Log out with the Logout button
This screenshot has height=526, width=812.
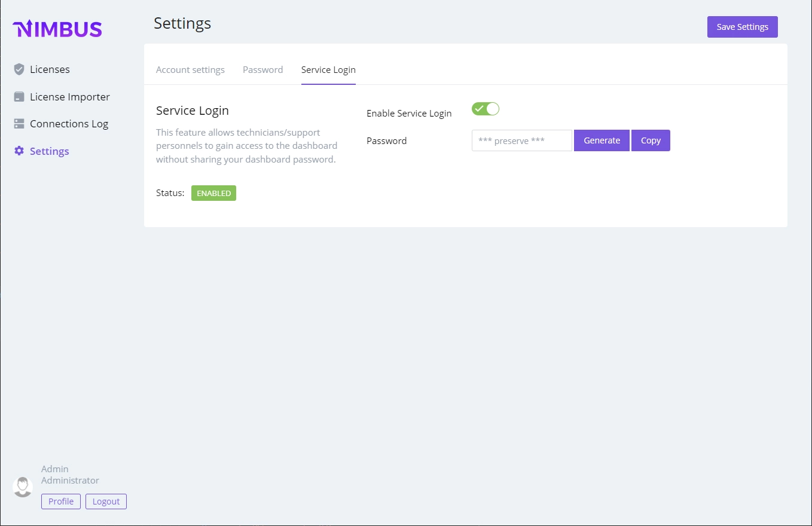pyautogui.click(x=106, y=501)
